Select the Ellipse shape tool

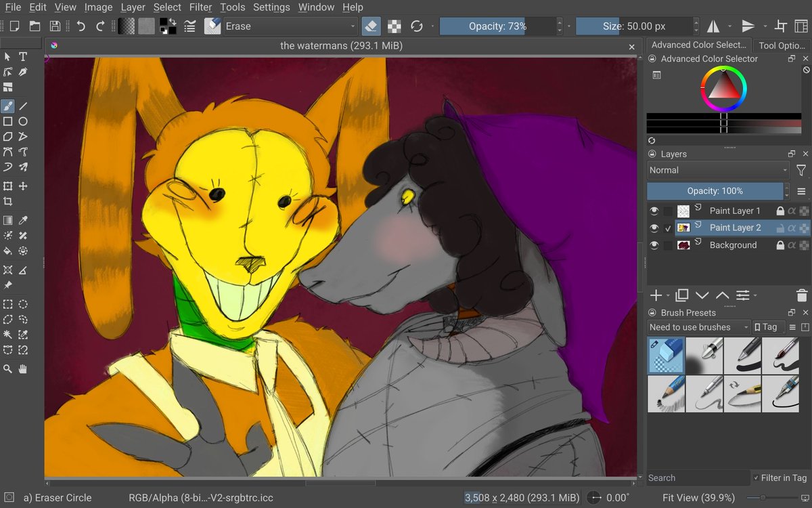(23, 121)
